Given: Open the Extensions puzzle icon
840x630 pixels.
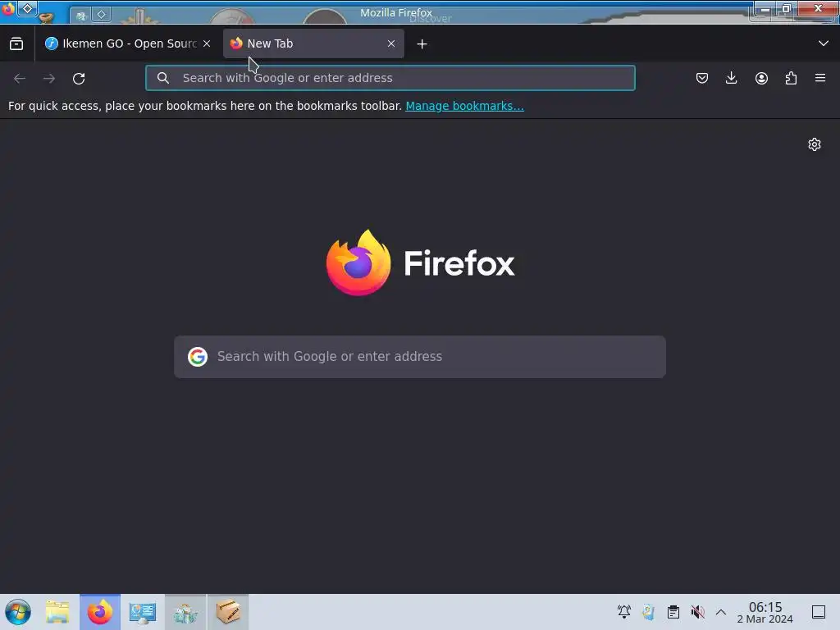Looking at the screenshot, I should pos(791,78).
